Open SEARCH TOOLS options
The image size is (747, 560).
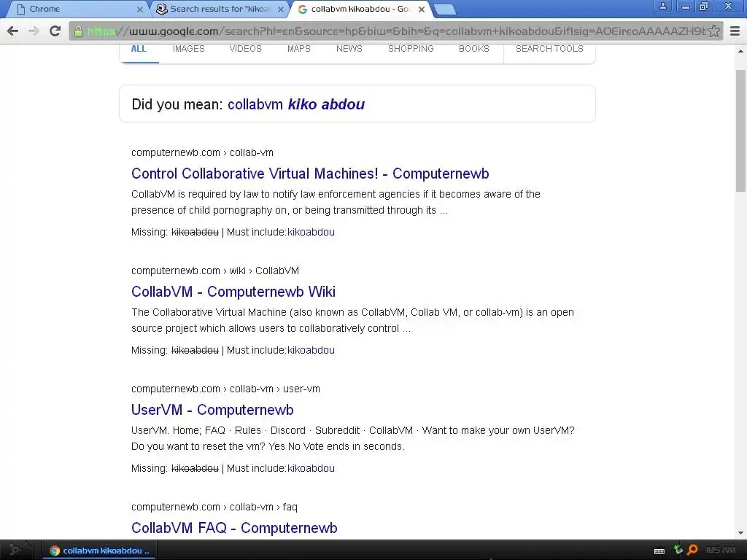549,49
